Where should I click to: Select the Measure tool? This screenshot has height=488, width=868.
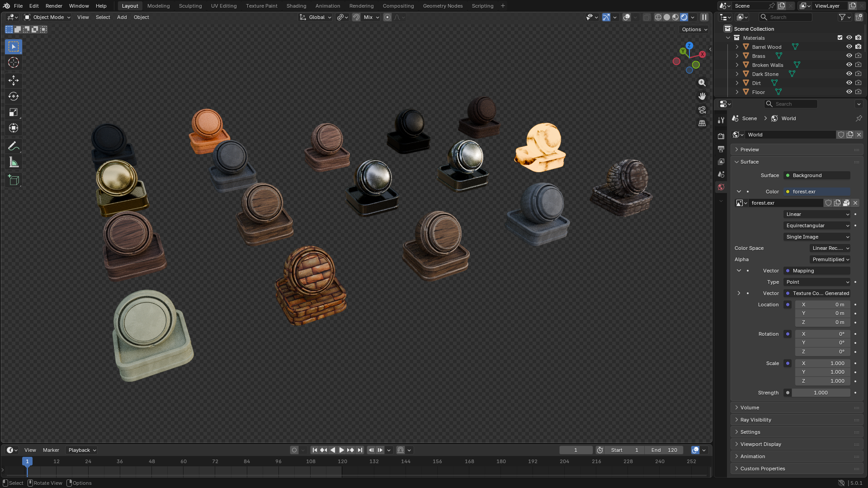(14, 162)
